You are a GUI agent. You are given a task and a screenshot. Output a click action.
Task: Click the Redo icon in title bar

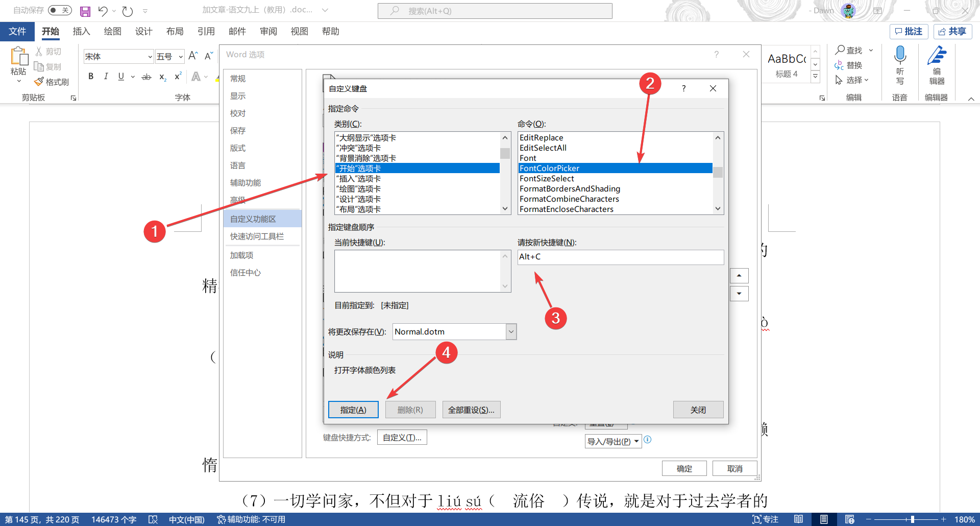pyautogui.click(x=128, y=11)
